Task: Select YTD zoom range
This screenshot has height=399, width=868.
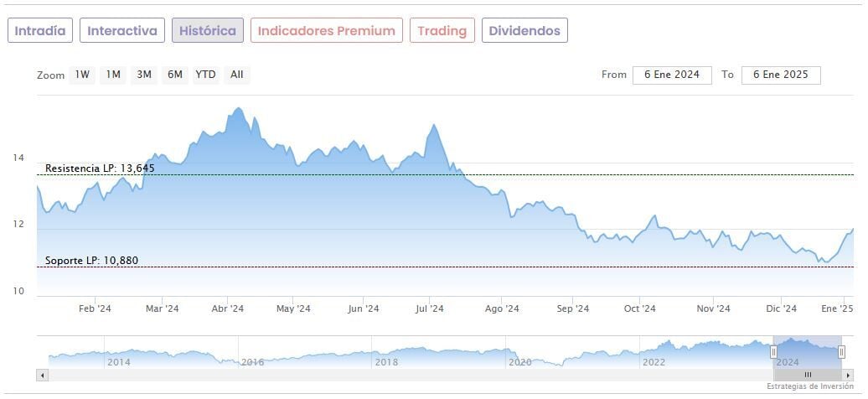Action: tap(205, 75)
